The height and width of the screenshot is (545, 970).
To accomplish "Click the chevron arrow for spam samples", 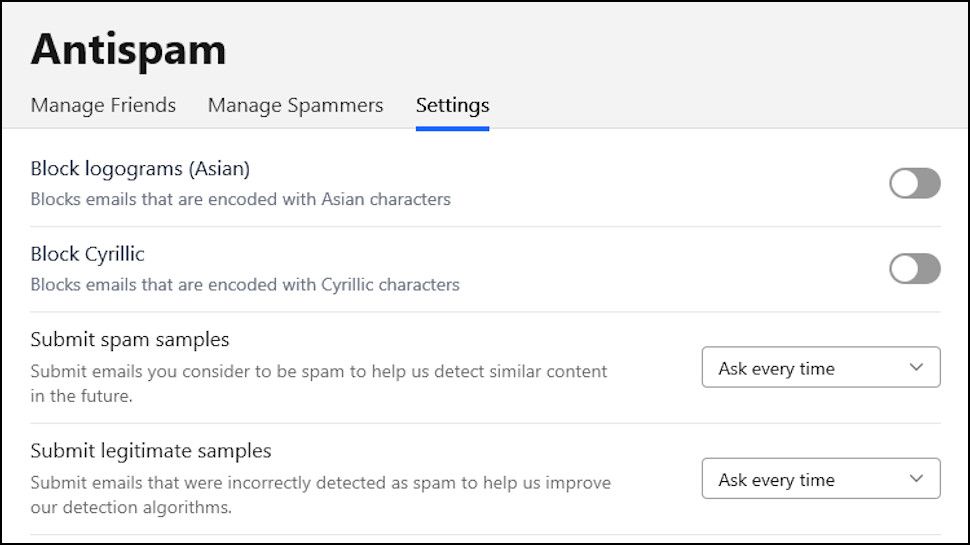I will click(x=916, y=367).
